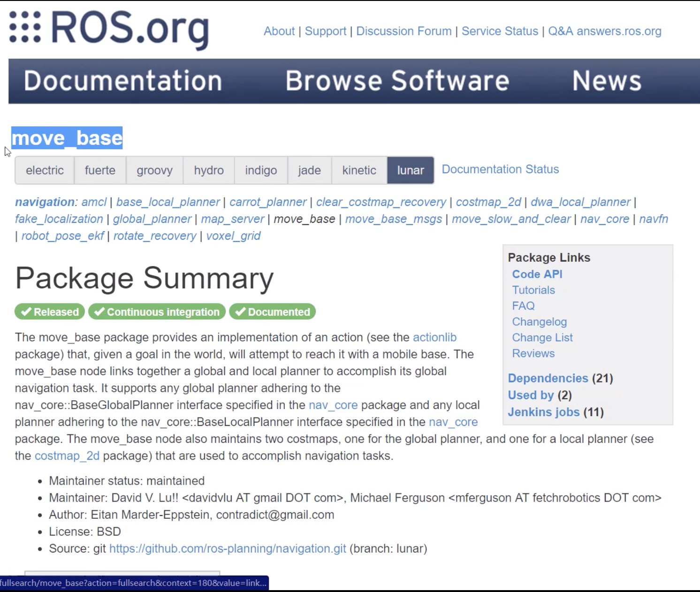Open the global_planner link
Screen dimensions: 700x592
(152, 219)
